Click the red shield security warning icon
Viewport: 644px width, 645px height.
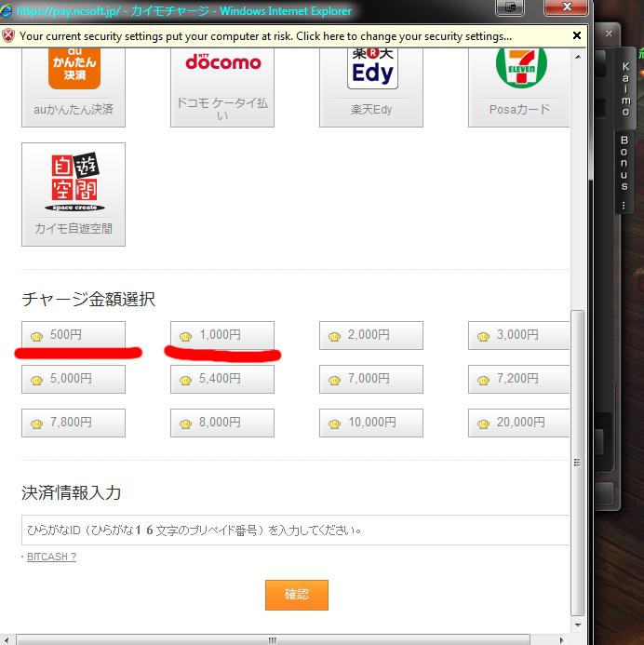click(x=8, y=35)
